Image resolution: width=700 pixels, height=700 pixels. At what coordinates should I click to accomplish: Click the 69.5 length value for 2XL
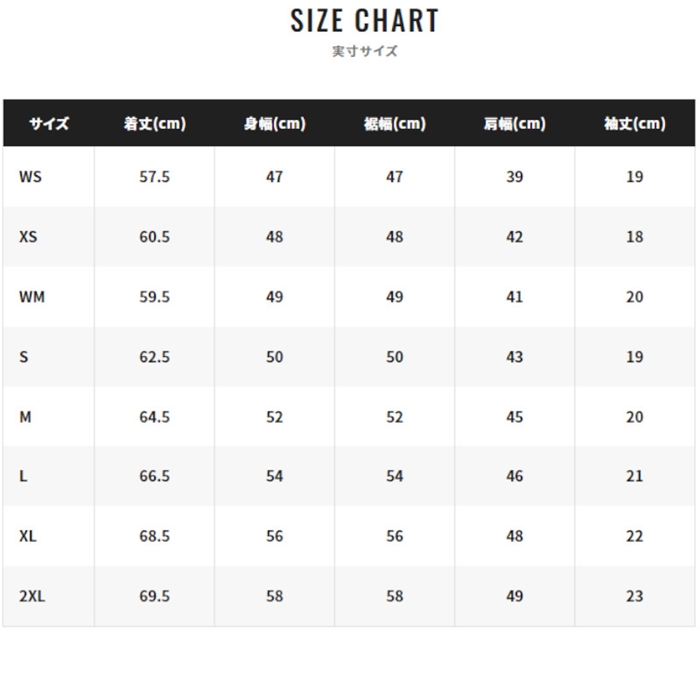(x=155, y=596)
